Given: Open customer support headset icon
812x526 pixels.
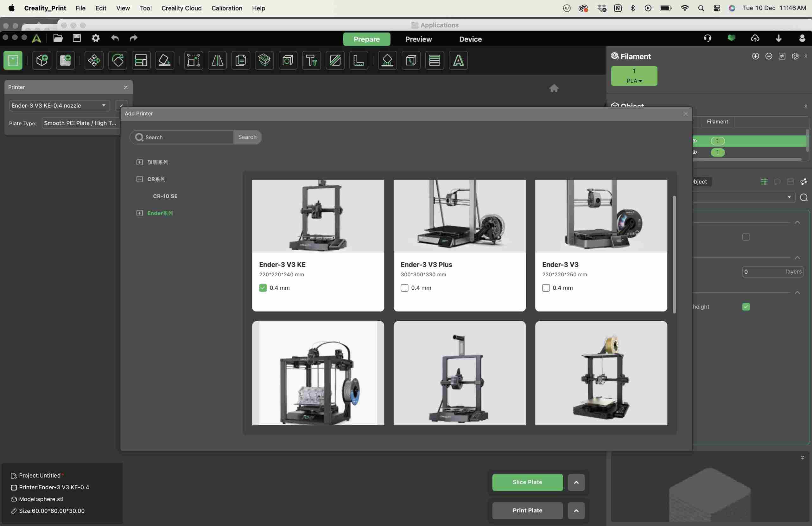Looking at the screenshot, I should 707,38.
